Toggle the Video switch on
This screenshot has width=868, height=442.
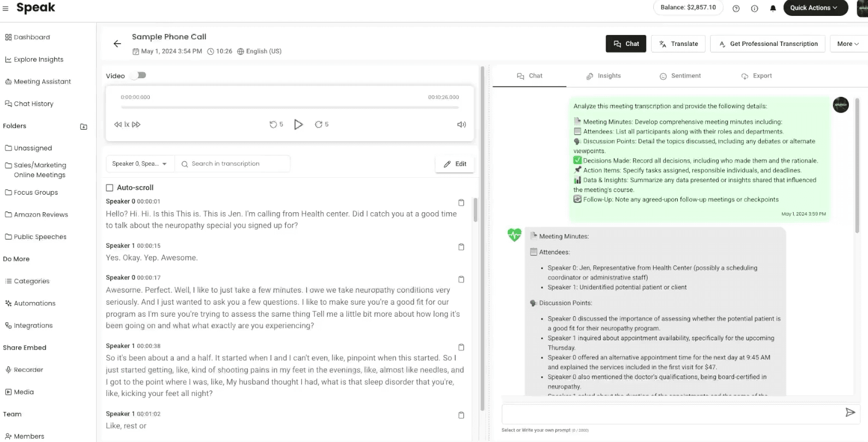(139, 75)
